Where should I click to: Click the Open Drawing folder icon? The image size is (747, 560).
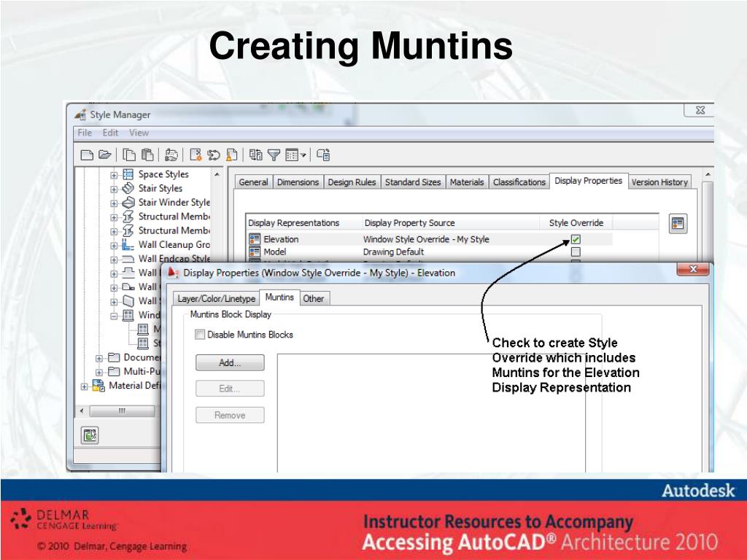[105, 155]
